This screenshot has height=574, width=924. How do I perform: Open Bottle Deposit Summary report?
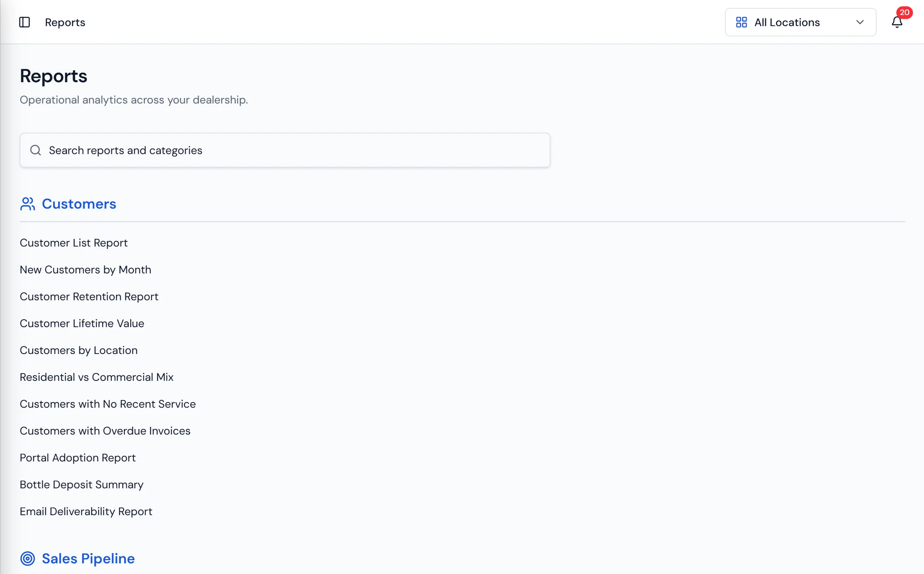[81, 484]
